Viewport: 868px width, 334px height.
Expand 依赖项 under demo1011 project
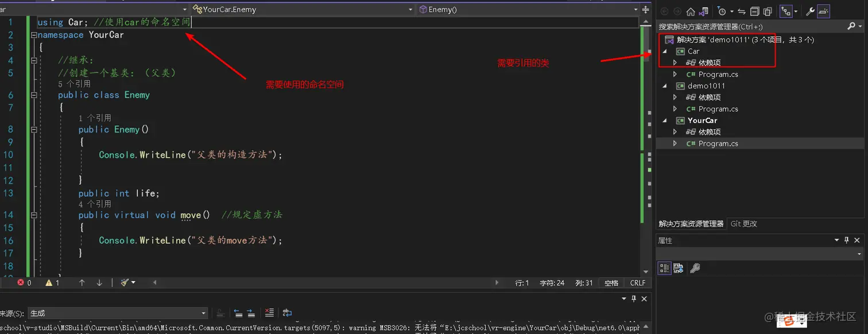(x=675, y=97)
